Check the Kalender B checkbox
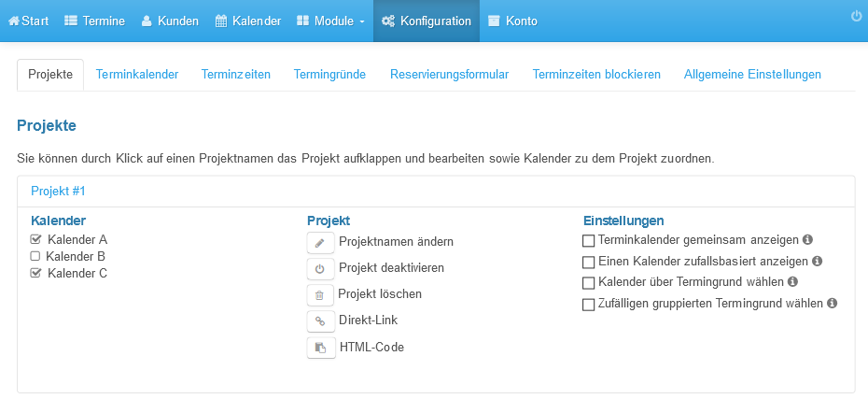The image size is (868, 413). pos(35,256)
